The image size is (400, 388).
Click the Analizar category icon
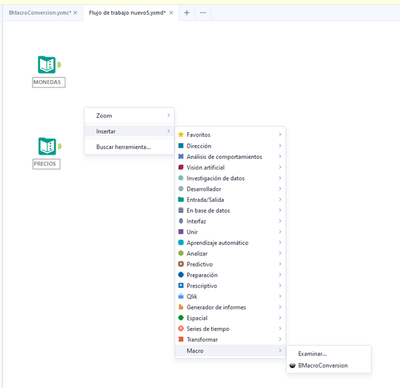[181, 253]
